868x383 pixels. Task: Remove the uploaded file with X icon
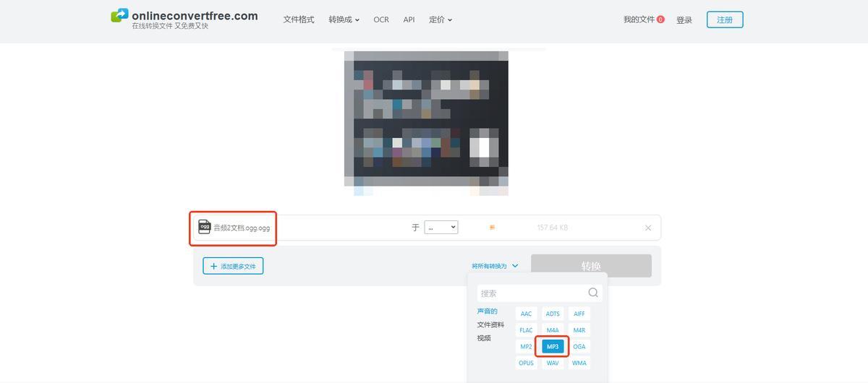(x=648, y=228)
